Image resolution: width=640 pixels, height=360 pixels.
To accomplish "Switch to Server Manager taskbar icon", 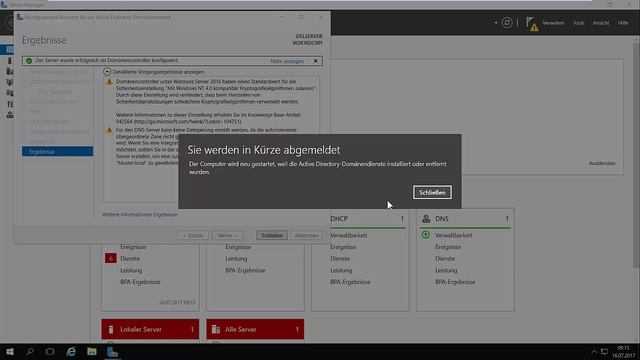I will pos(112,351).
